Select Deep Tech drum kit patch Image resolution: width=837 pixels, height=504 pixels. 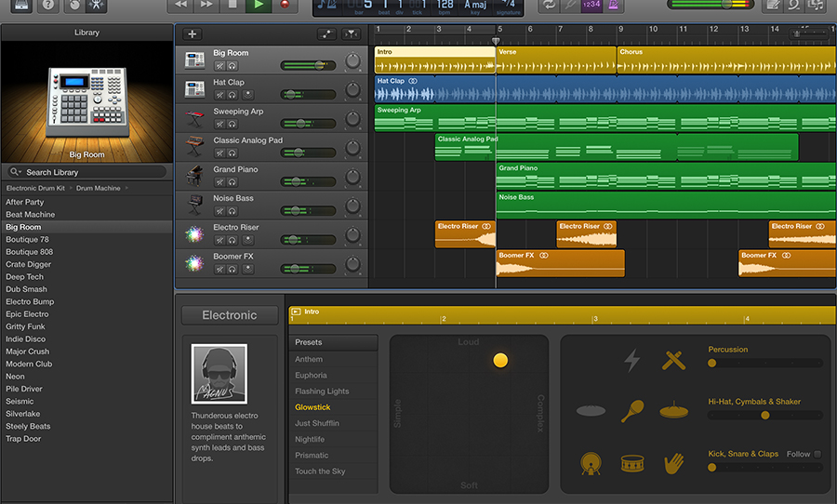click(24, 276)
